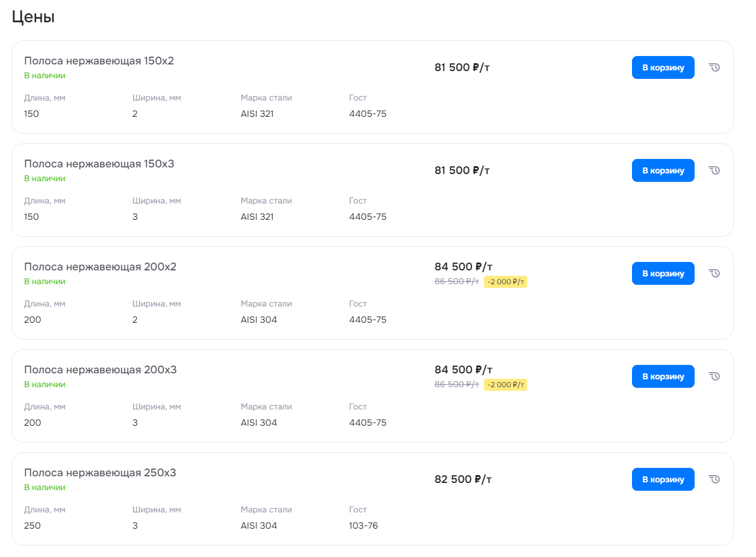Click В корзину for Полоса нержавеющая 200x3
The width and height of the screenshot is (756, 557).
(663, 376)
